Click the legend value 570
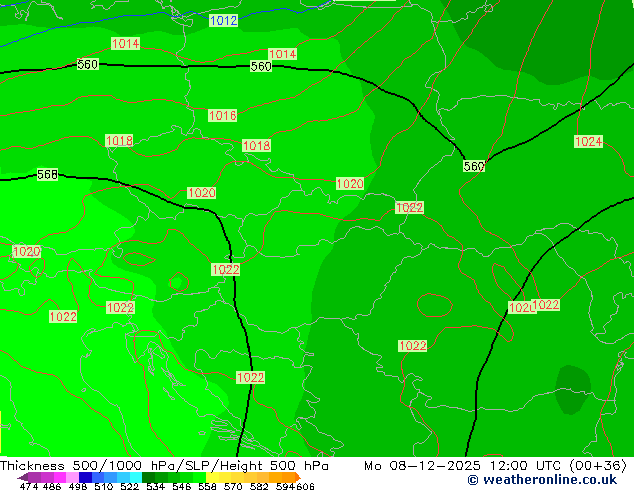The image size is (634, 490). tap(233, 486)
